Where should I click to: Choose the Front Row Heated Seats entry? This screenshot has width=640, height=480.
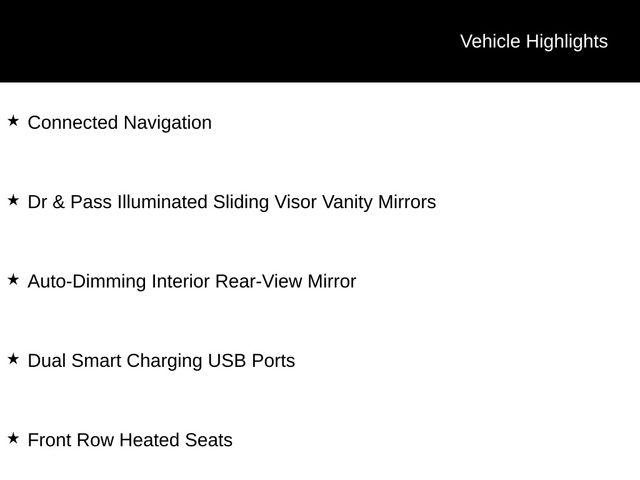tap(130, 440)
